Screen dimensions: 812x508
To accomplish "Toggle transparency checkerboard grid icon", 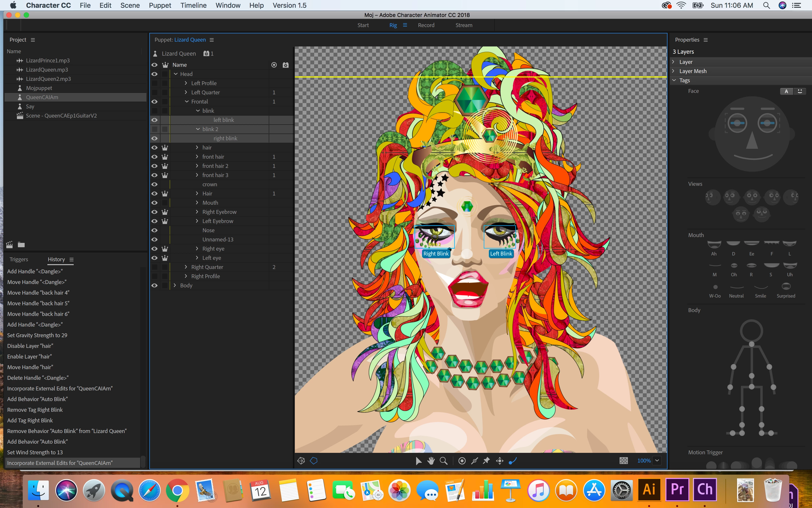I will click(623, 461).
